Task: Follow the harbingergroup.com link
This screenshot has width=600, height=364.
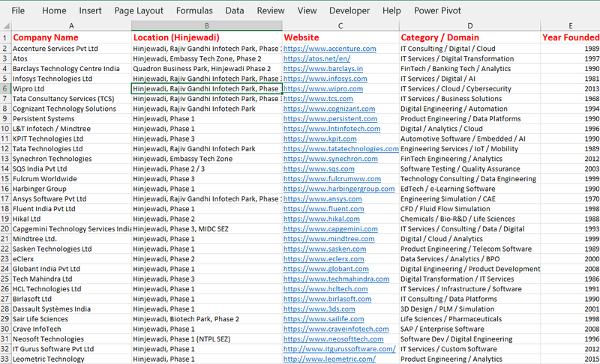Action: (339, 189)
